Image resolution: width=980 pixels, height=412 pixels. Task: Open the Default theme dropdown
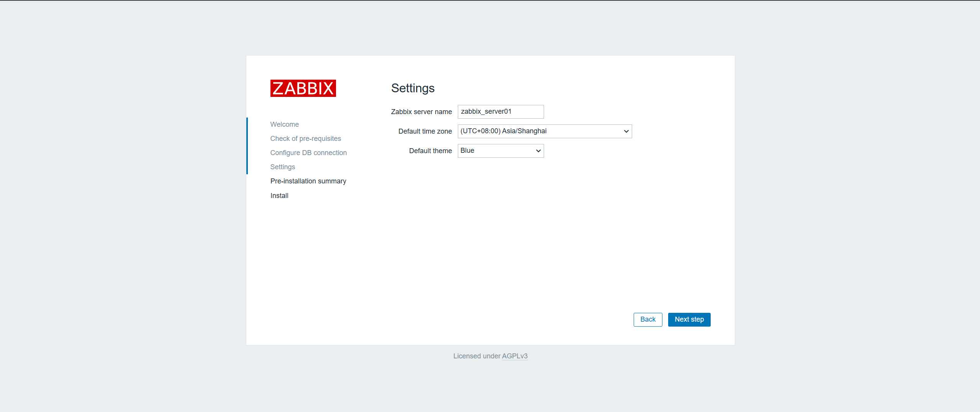point(501,151)
